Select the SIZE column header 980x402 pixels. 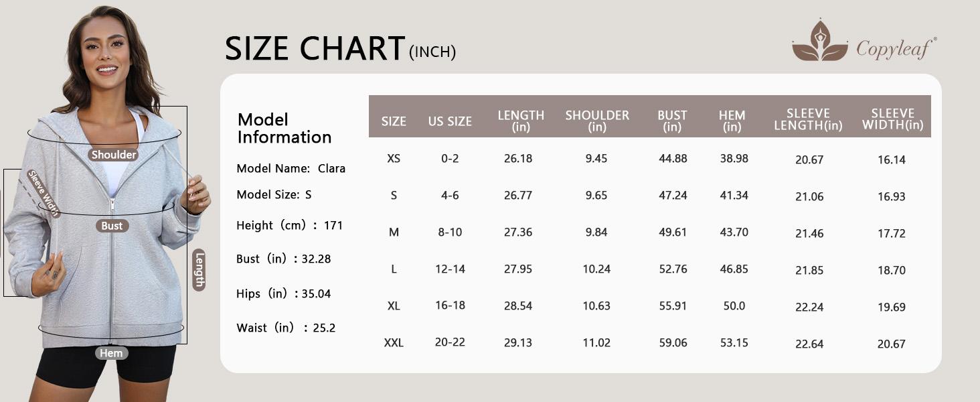394,121
